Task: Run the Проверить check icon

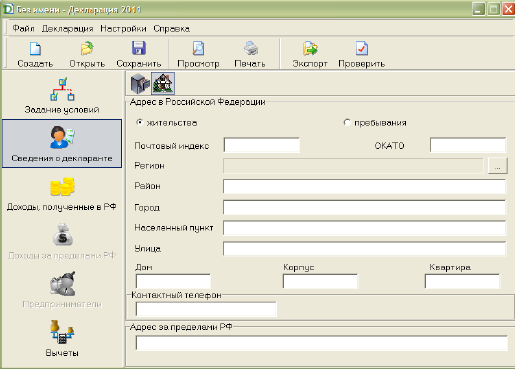Action: pyautogui.click(x=362, y=49)
